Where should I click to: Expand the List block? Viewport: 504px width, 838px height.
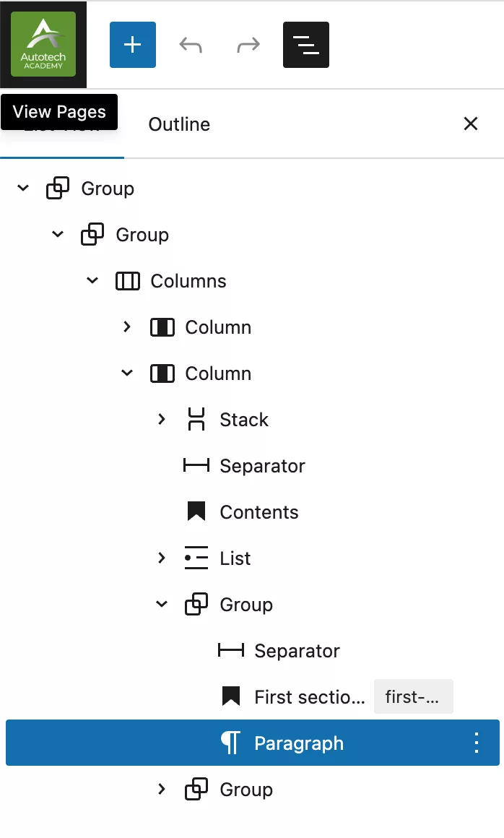pyautogui.click(x=162, y=558)
